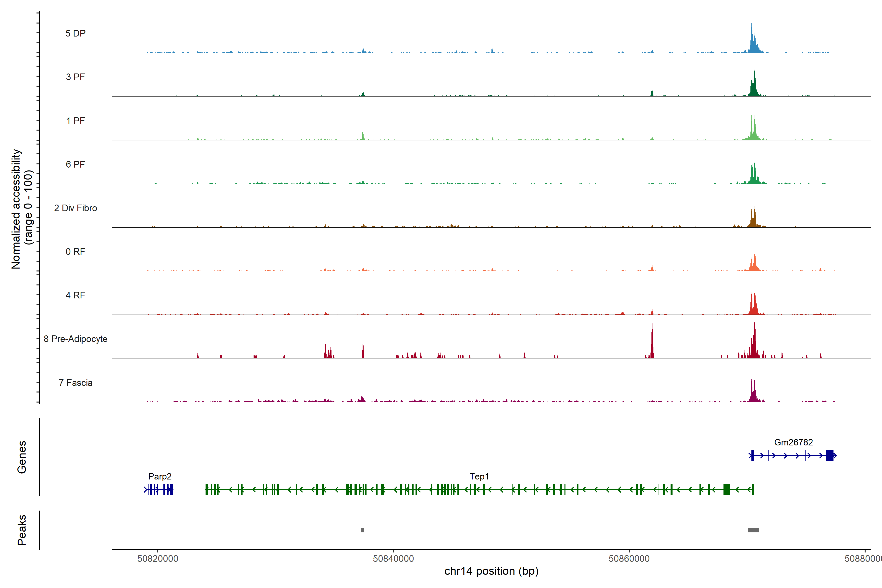The image size is (882, 588).
Task: Click the small grey peak marker
Action: pos(363,530)
